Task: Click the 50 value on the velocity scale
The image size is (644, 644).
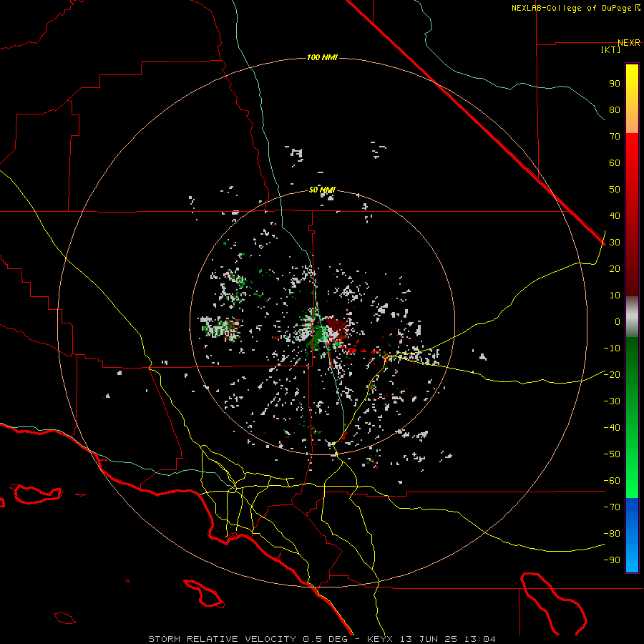Action: (615, 190)
